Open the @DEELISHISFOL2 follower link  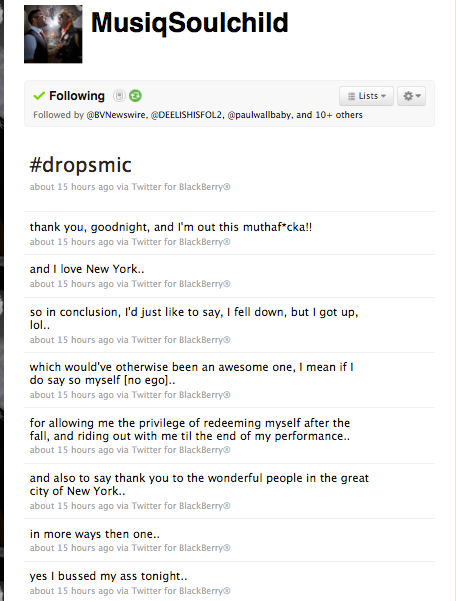coord(186,115)
